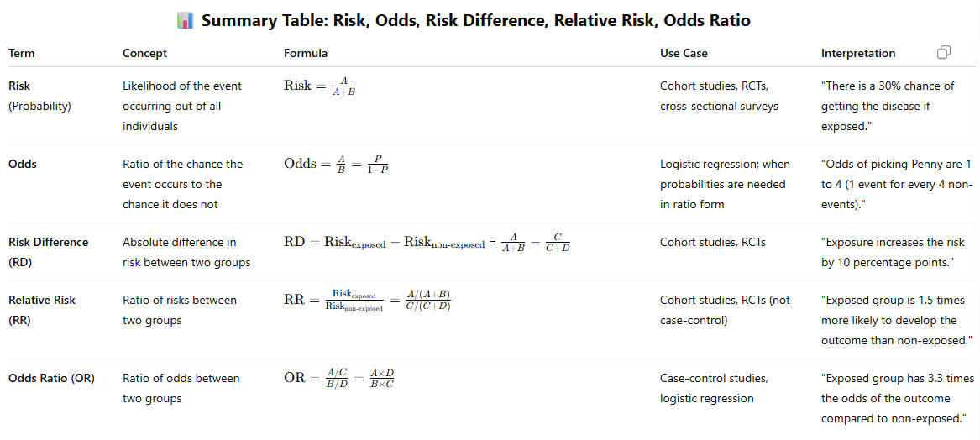
Task: Click the OR odds ratio formula
Action: 339,378
